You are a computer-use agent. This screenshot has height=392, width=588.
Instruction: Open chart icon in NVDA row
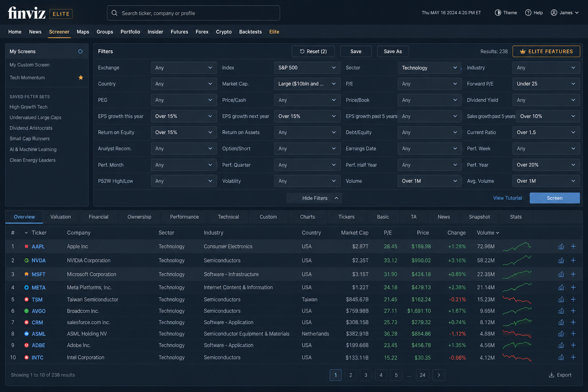click(x=561, y=260)
